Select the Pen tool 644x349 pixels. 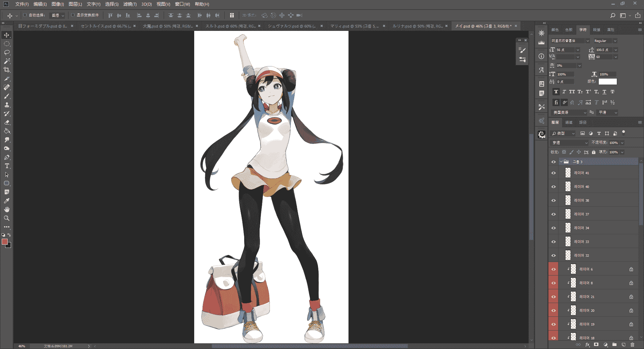click(7, 157)
